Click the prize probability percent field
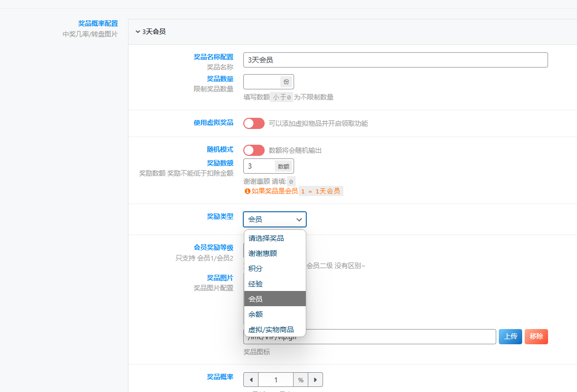The image size is (577, 392). point(276,380)
